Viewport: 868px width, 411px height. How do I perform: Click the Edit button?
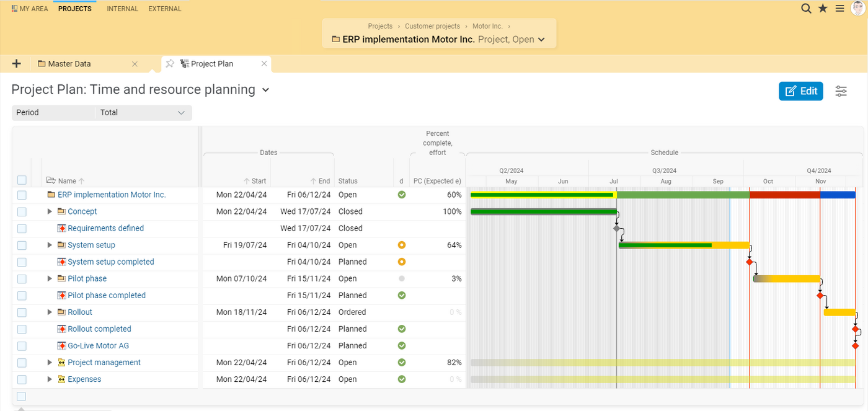(800, 91)
